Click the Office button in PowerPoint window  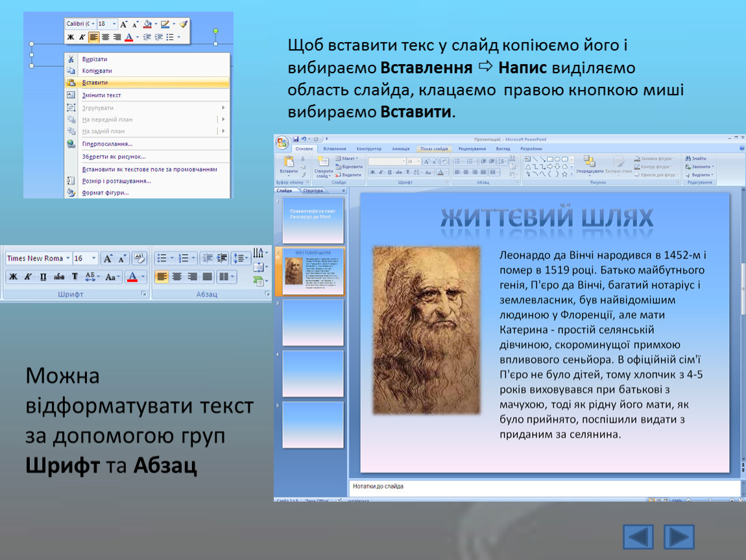pos(282,142)
